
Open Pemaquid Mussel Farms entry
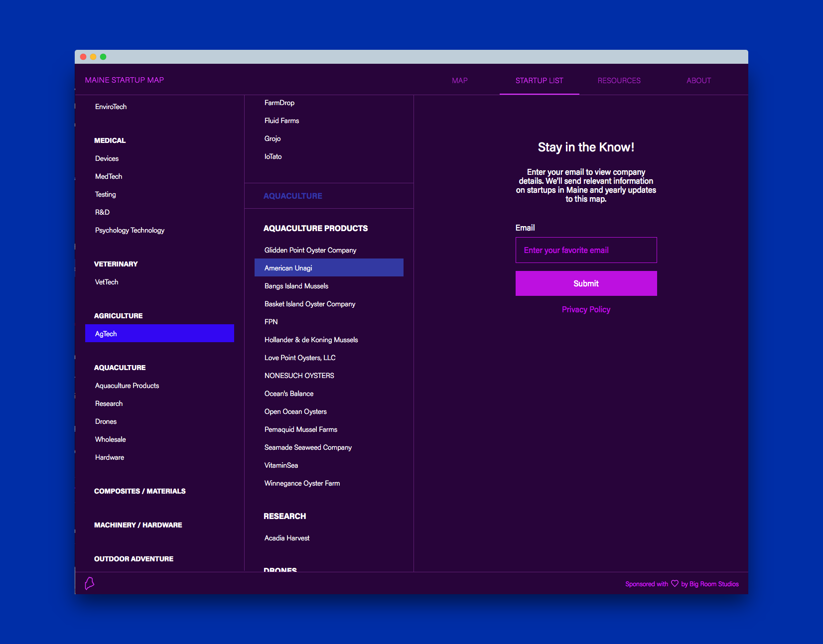301,429
